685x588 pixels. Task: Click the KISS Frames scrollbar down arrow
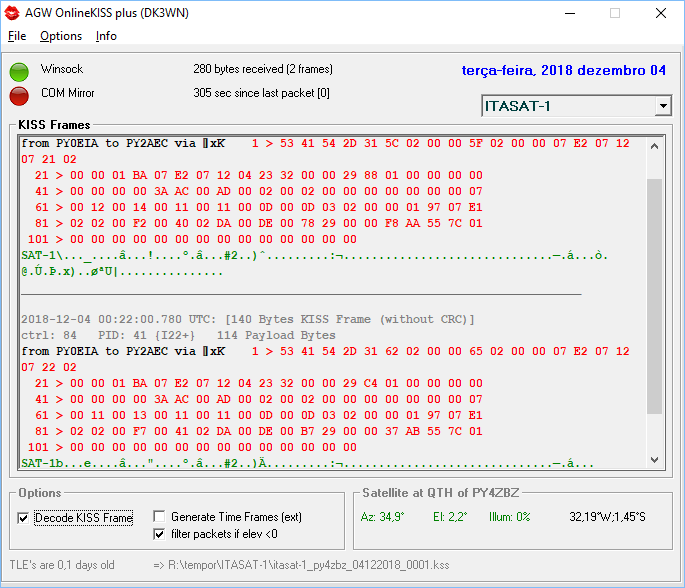point(654,460)
